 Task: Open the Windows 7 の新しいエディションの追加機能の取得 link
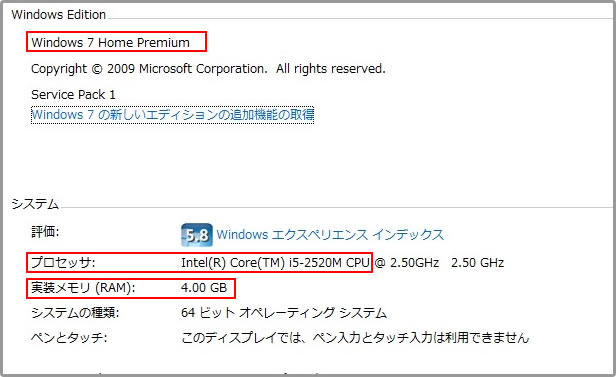[x=172, y=115]
